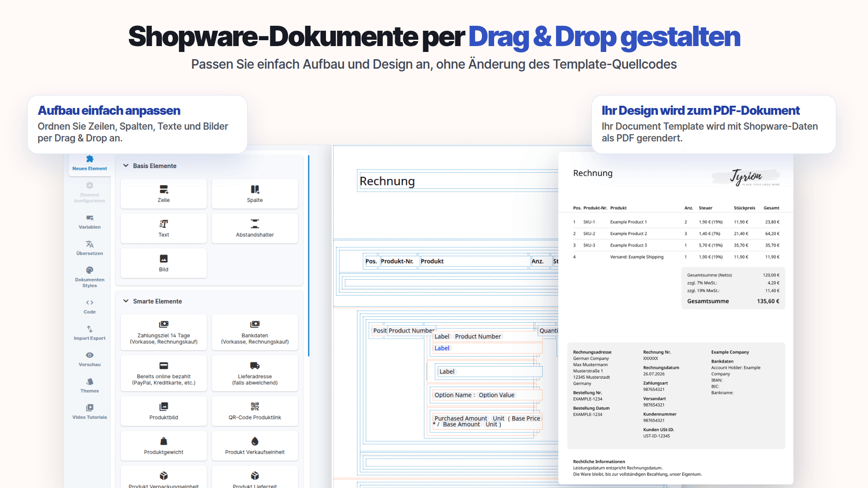Open the Themes section
Image resolution: width=868 pixels, height=488 pixels.
(90, 386)
